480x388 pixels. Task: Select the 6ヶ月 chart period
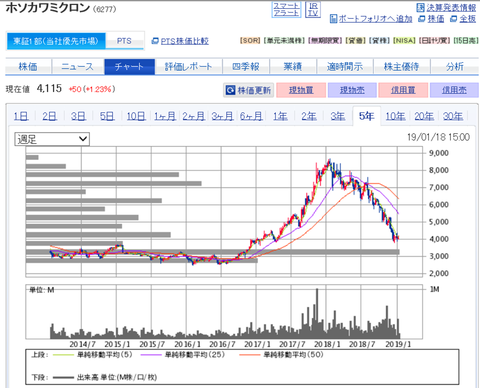[x=251, y=116]
